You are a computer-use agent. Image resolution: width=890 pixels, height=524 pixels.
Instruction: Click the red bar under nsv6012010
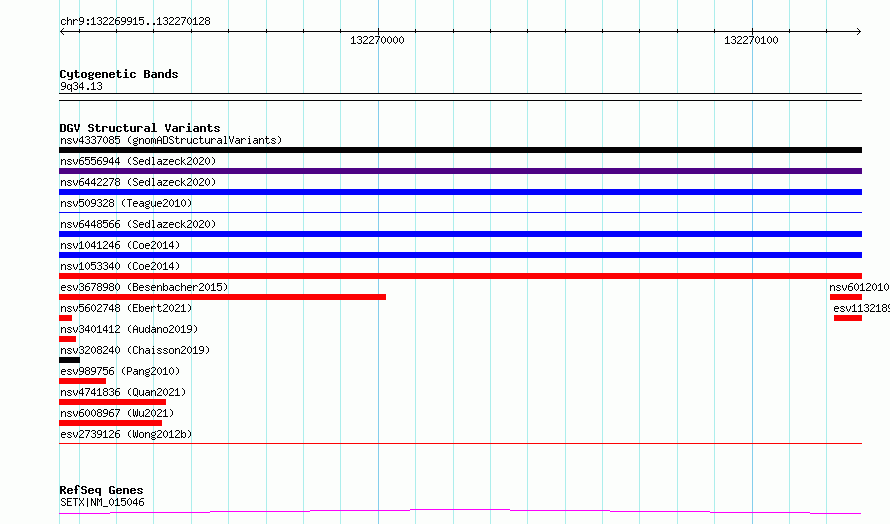846,297
